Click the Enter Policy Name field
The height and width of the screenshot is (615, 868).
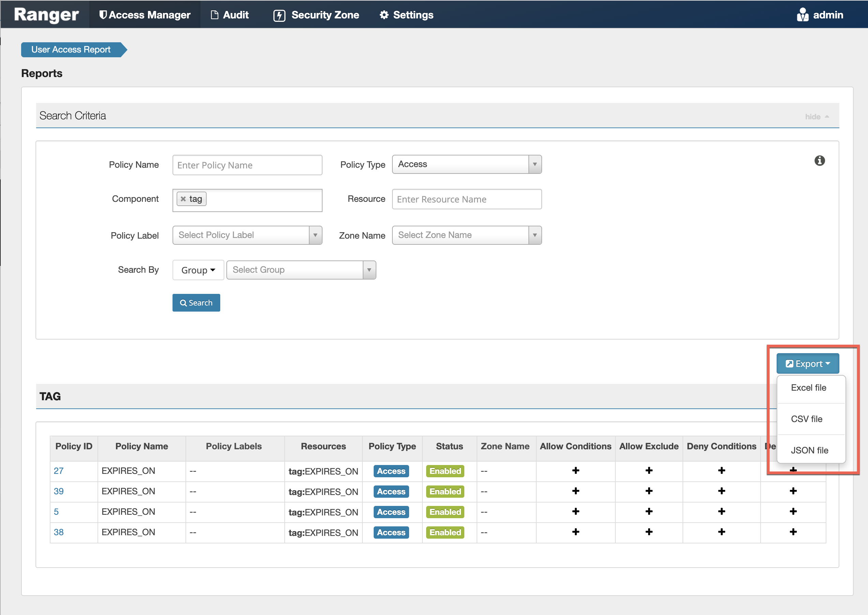(x=247, y=165)
